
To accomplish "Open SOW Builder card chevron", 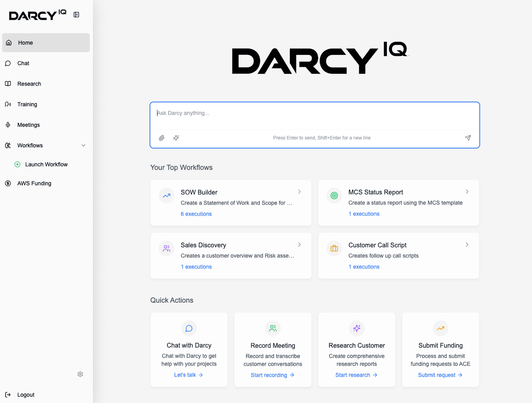I will tap(299, 192).
